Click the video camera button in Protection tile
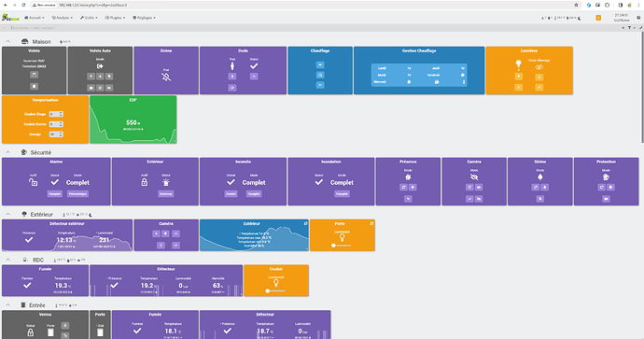The width and height of the screenshot is (644, 339). 607,199
